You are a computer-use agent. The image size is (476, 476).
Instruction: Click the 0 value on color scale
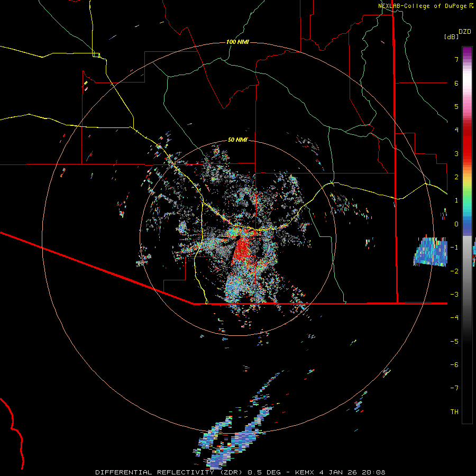[456, 224]
